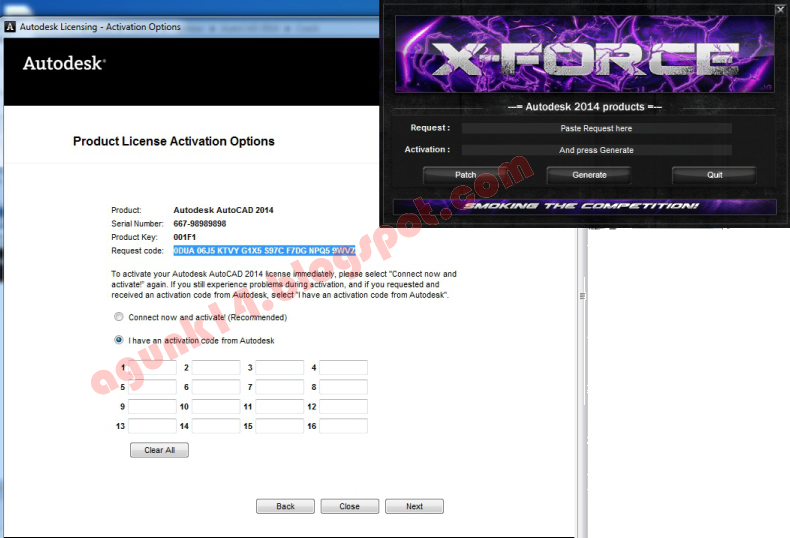Click activation code field 7
The width and height of the screenshot is (790, 538).
280,387
